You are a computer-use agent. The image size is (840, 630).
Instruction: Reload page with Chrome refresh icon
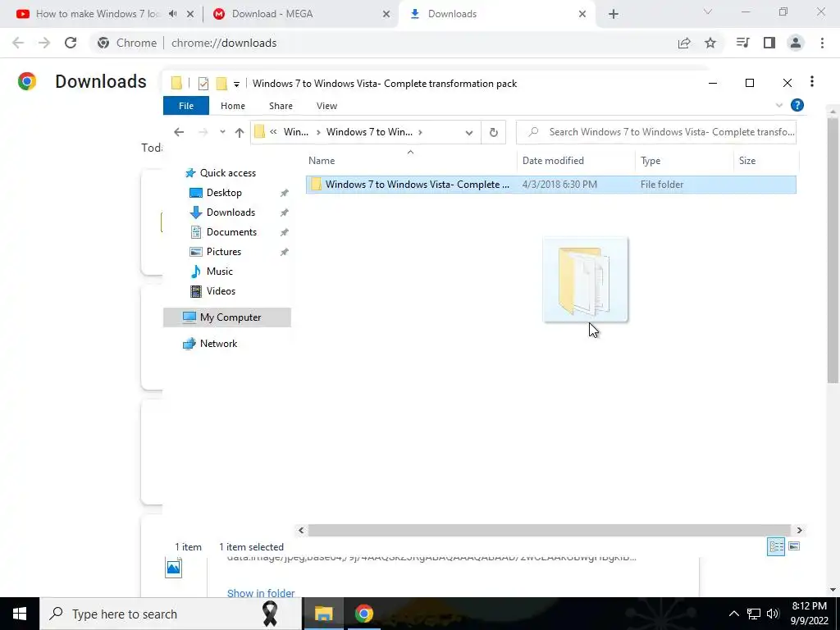pyautogui.click(x=71, y=43)
